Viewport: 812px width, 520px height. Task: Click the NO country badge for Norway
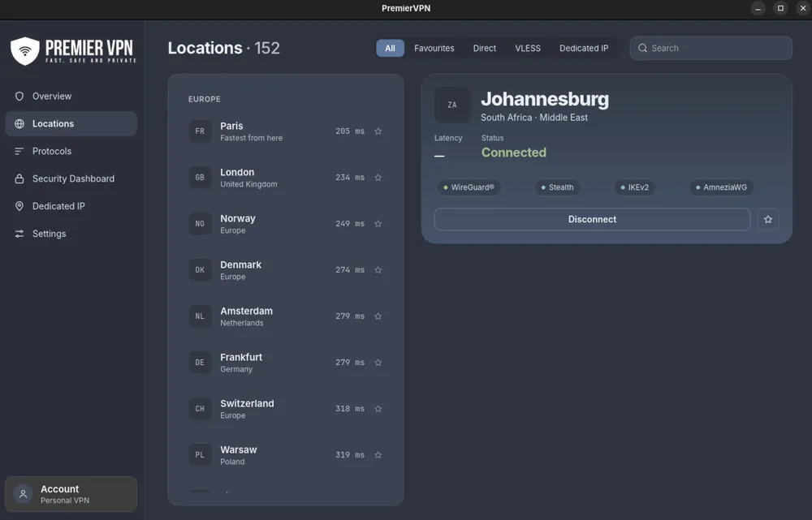click(x=200, y=224)
